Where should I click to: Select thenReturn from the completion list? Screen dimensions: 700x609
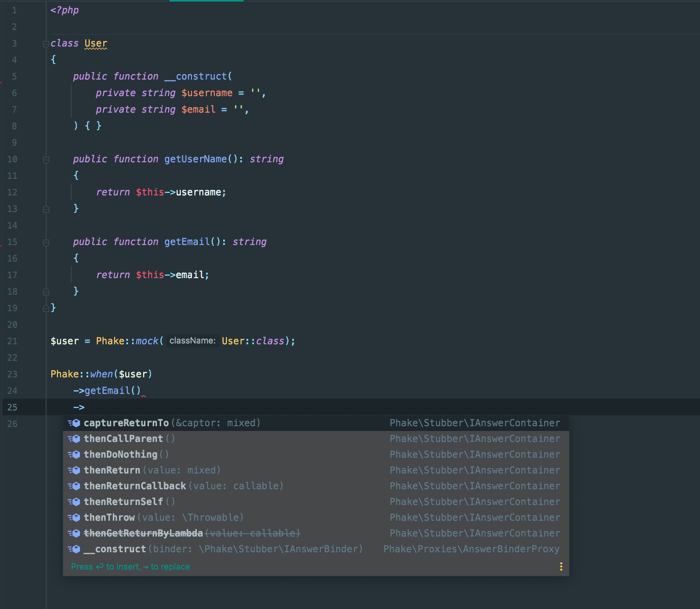click(112, 470)
